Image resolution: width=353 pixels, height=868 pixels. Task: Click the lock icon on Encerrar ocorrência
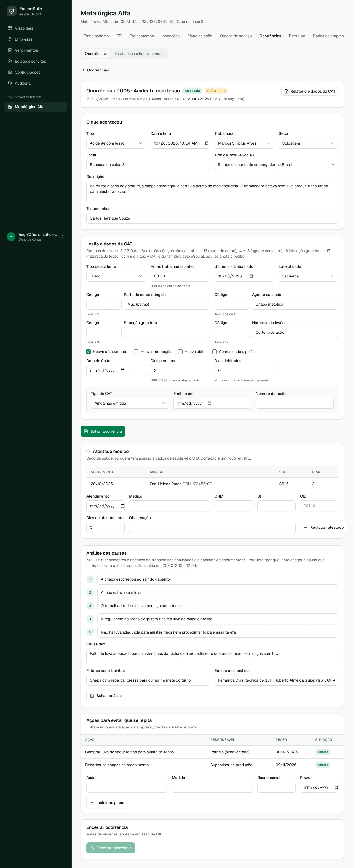point(92,848)
